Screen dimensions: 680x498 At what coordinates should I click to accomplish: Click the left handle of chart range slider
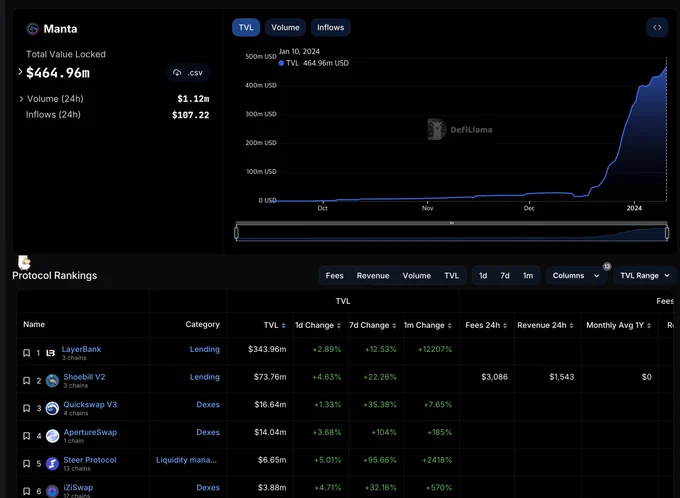coord(236,233)
